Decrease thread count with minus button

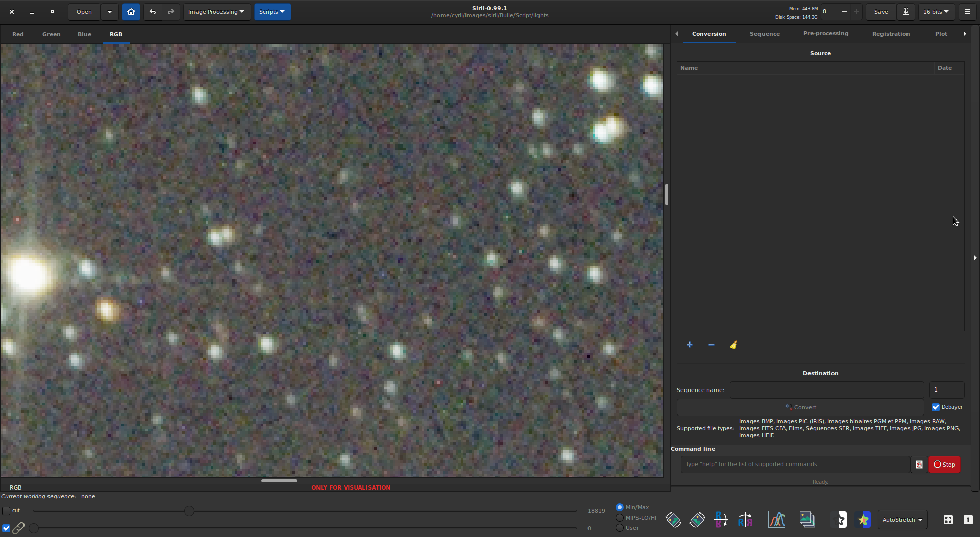coord(845,12)
